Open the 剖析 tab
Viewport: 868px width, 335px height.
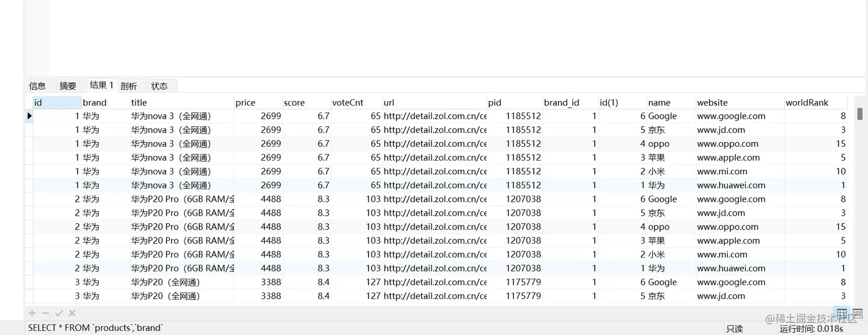tap(129, 86)
